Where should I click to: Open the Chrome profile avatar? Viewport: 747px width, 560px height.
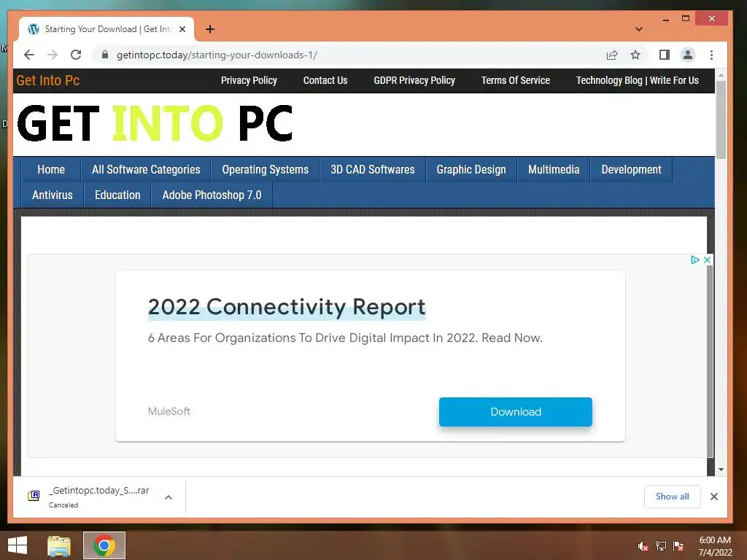click(687, 55)
